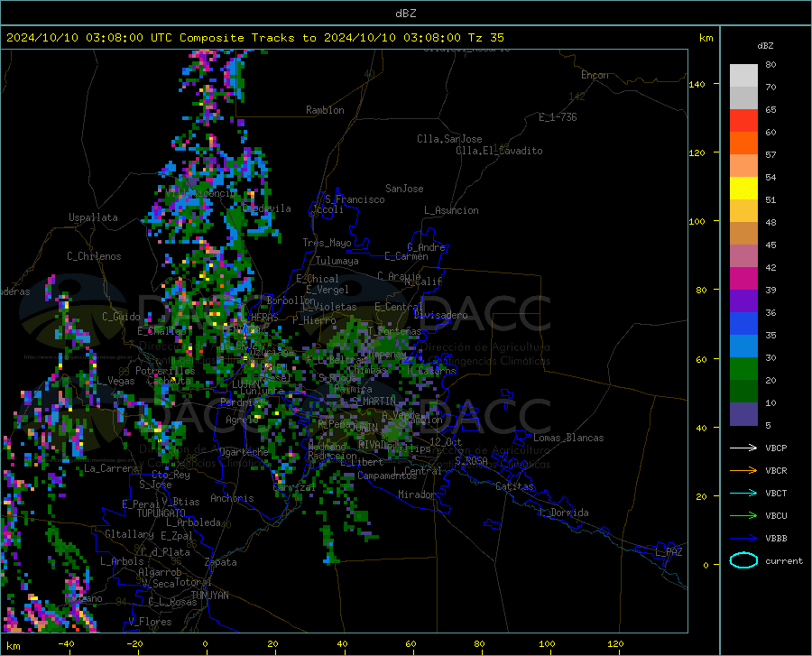Click the La_Carrera place label
Image resolution: width=812 pixels, height=656 pixels.
click(111, 468)
